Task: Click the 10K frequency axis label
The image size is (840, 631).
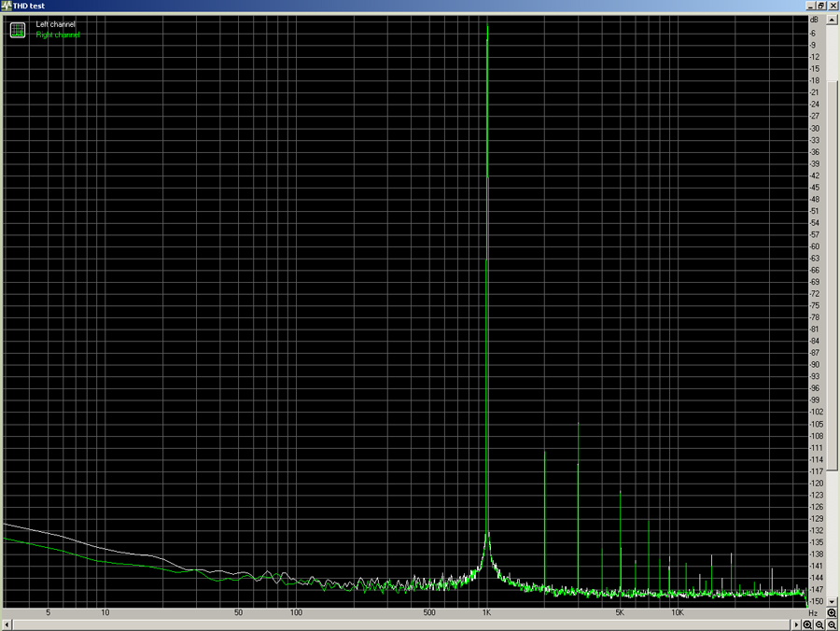Action: tap(677, 613)
